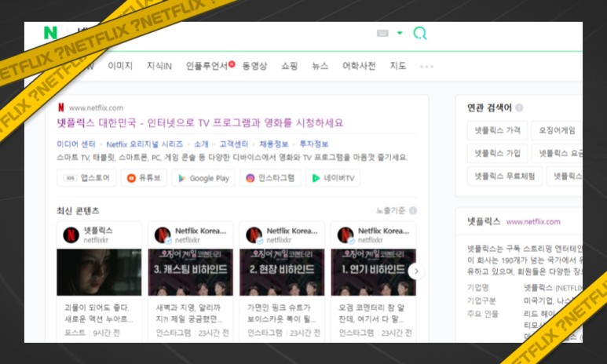Open the 투자정보 sublink
The height and width of the screenshot is (364, 607).
click(314, 144)
